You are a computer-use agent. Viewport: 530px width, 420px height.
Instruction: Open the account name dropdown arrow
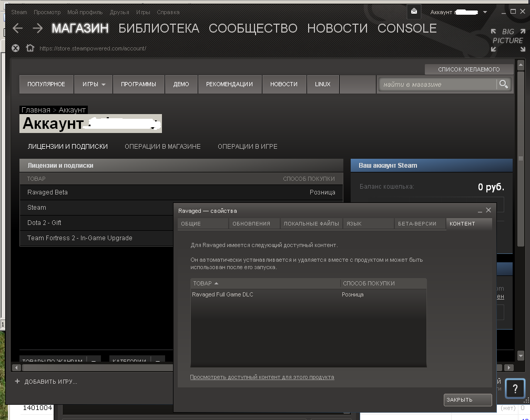click(485, 12)
